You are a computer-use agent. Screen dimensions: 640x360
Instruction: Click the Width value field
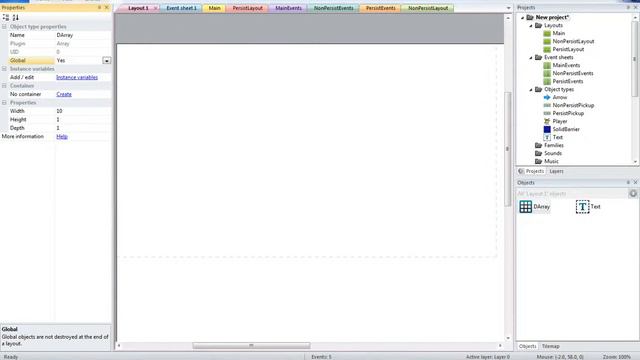(x=83, y=111)
